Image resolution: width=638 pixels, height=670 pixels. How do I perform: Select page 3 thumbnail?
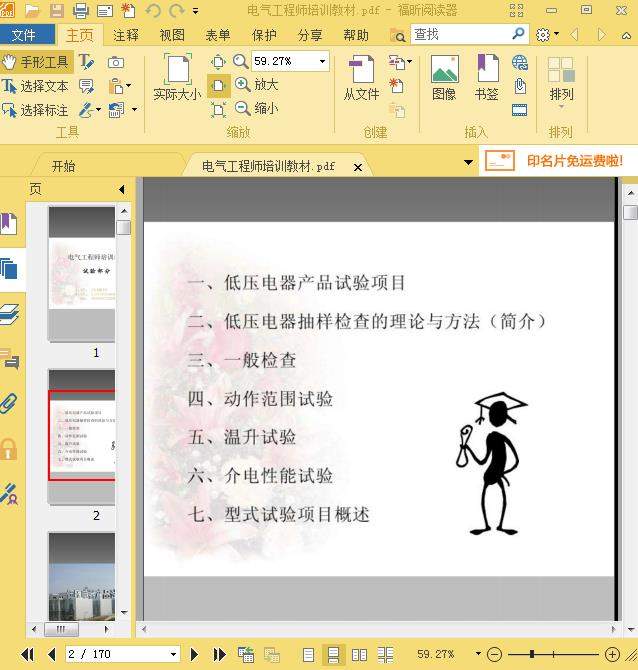82,576
